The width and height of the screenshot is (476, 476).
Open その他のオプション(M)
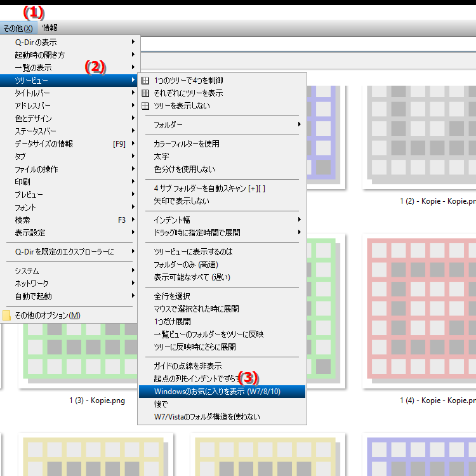click(69, 315)
